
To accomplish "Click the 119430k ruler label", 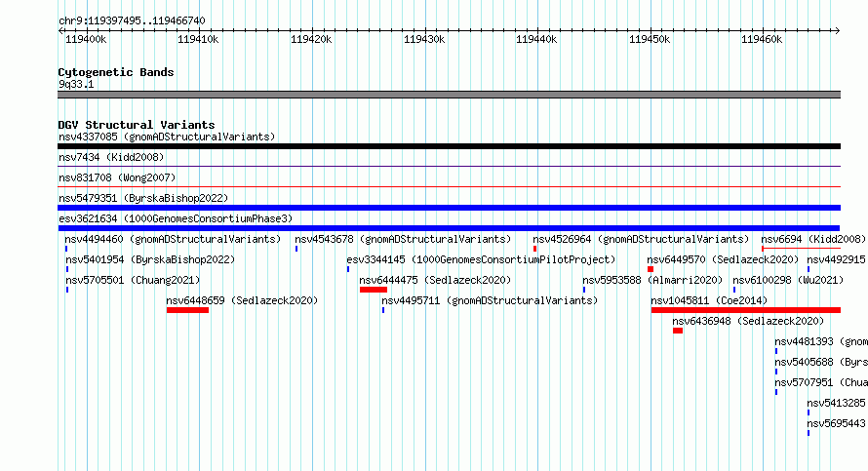I will pyautogui.click(x=424, y=39).
